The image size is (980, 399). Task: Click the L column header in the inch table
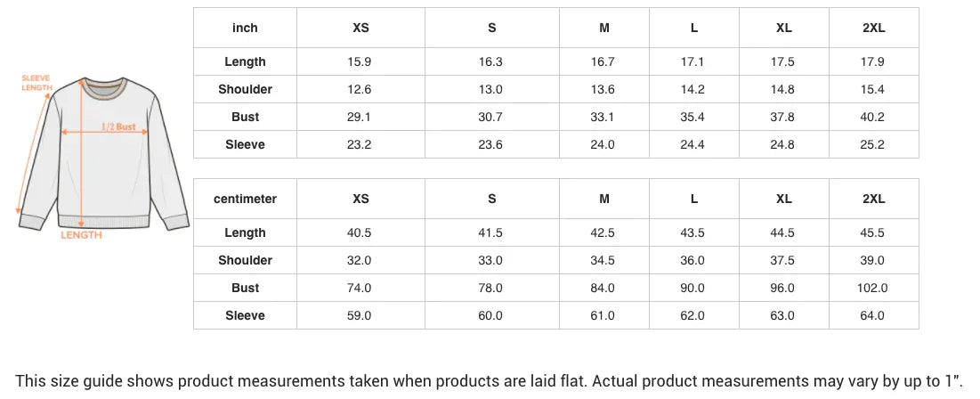(693, 28)
